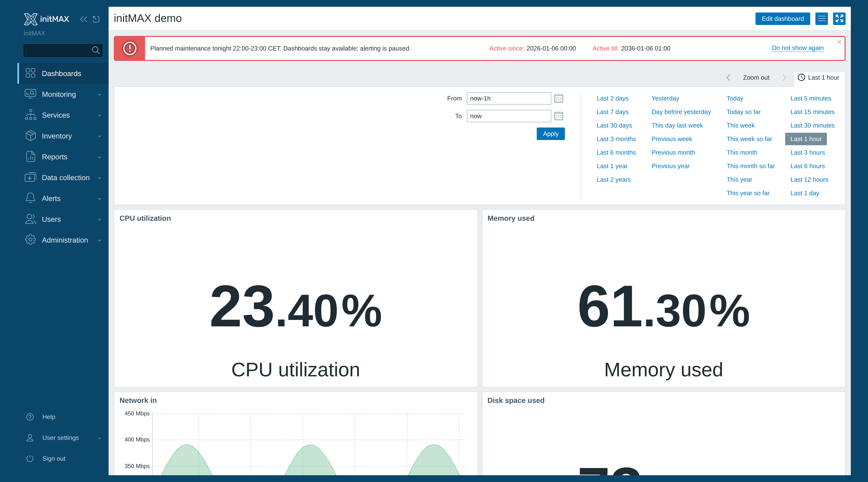Expand the Data collection menu
868x482 pixels.
tap(63, 177)
